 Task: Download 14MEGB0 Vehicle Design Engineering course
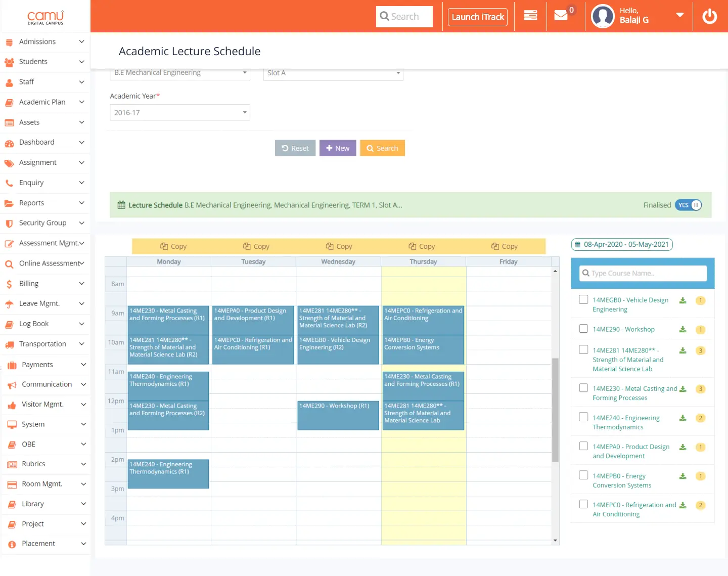point(682,300)
